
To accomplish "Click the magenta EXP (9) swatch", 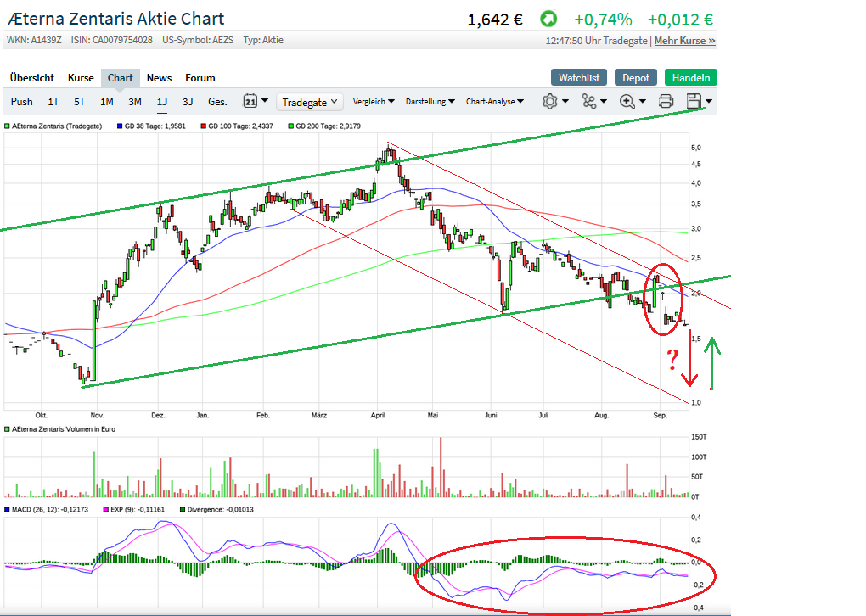I will [x=106, y=509].
